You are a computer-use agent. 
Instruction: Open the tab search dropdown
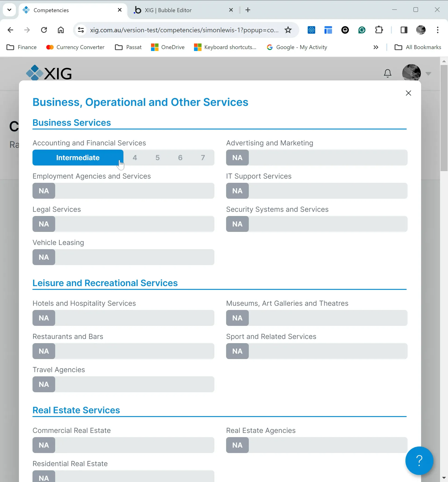click(9, 10)
